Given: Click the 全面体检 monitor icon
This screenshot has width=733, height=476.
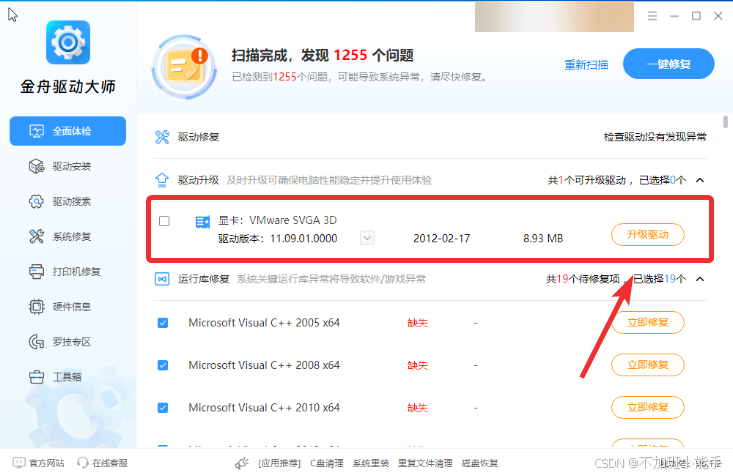Looking at the screenshot, I should tap(36, 131).
